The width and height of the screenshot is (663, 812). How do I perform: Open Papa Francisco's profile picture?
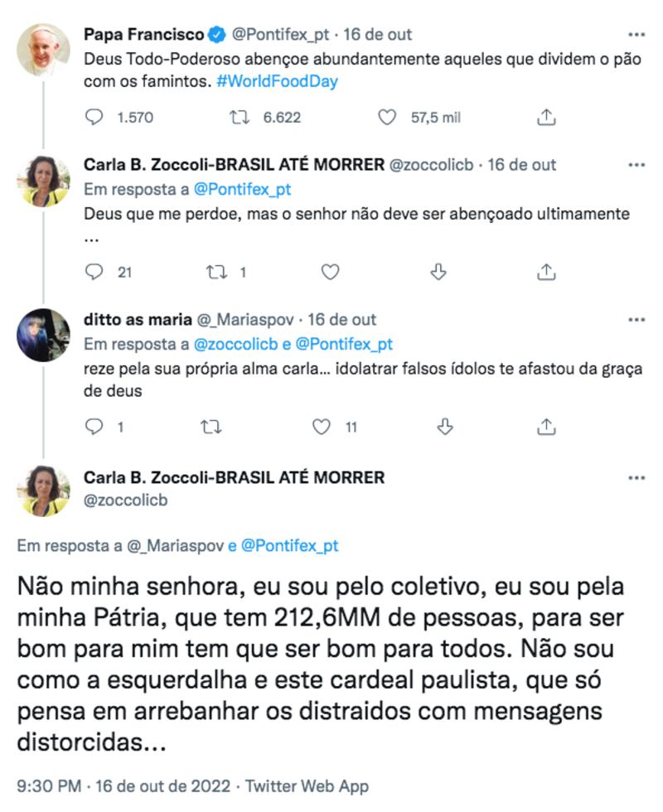click(43, 50)
